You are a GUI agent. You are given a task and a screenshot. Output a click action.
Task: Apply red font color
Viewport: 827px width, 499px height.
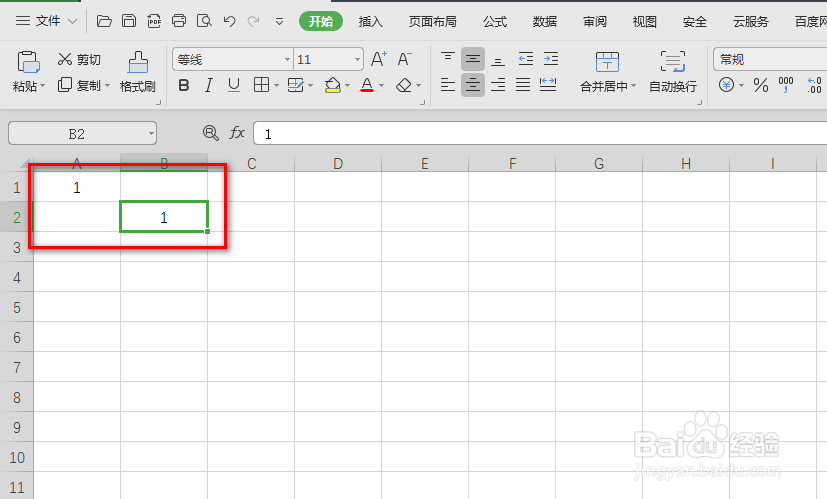(367, 85)
